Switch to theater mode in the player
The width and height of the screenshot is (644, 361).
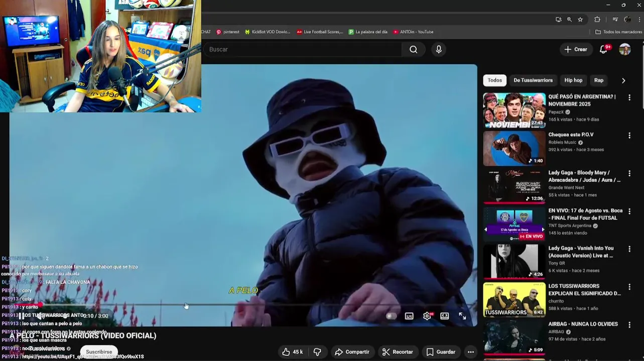coord(444,316)
